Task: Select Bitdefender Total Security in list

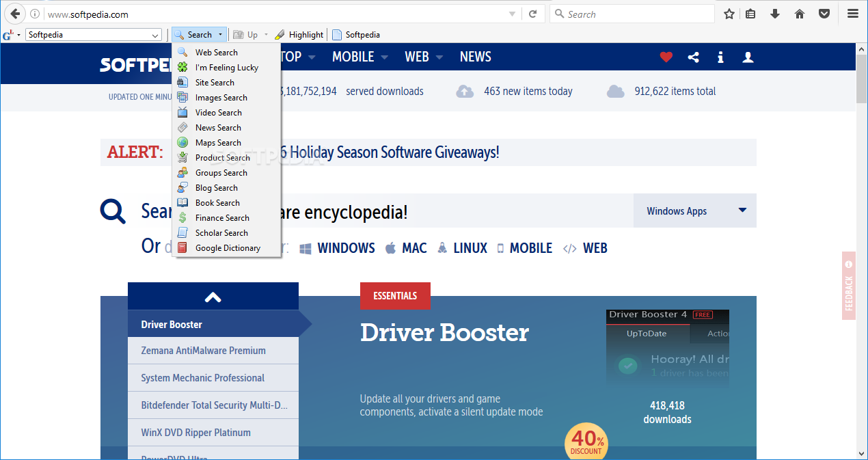Action: (213, 405)
